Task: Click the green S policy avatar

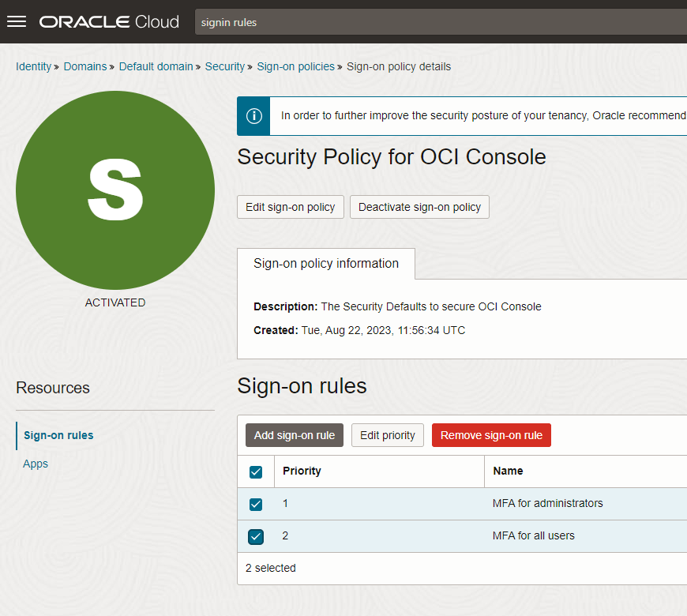Action: click(x=115, y=190)
